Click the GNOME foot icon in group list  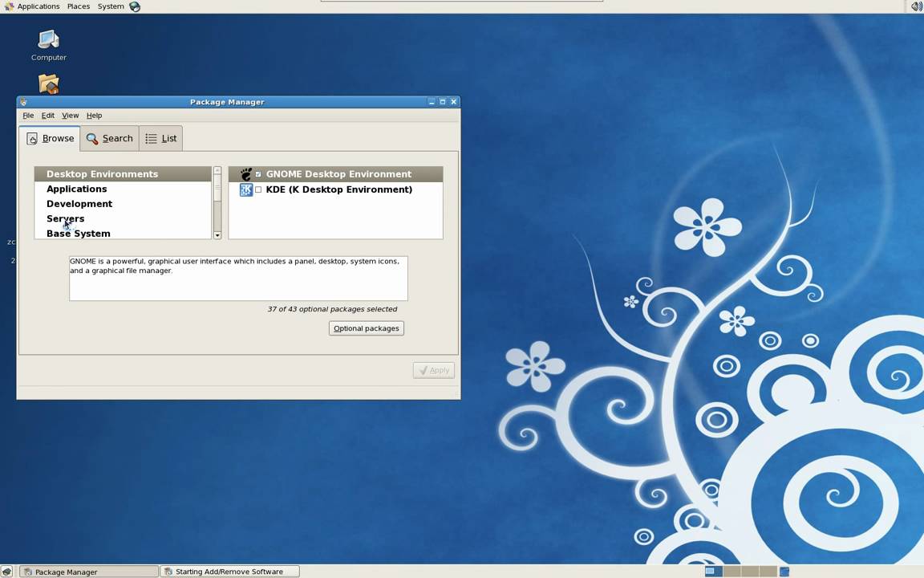click(246, 174)
